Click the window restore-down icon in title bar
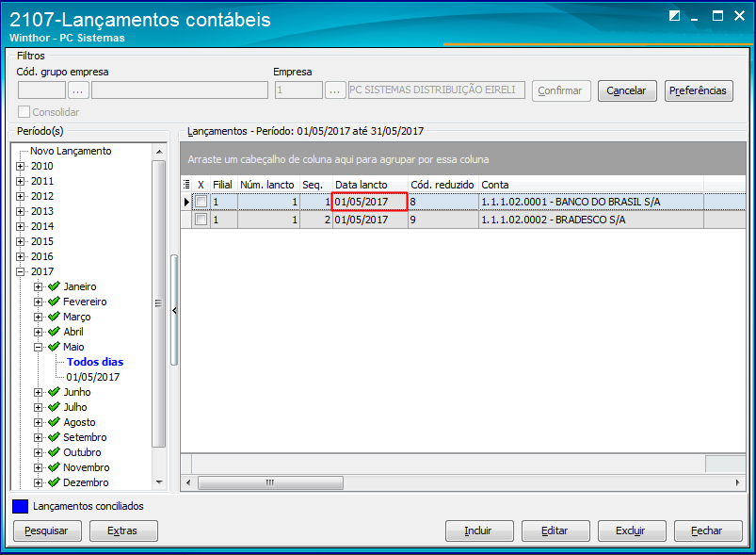This screenshot has width=756, height=555. [x=674, y=16]
